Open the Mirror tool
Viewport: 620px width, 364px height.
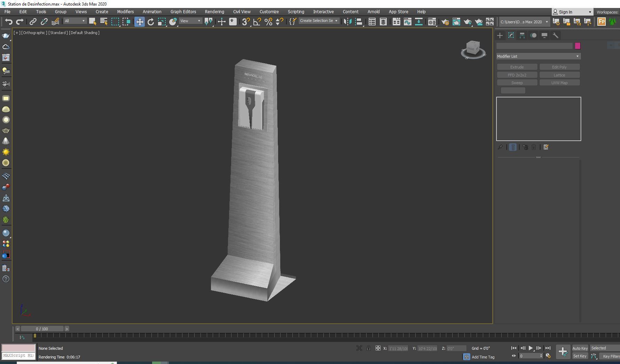click(x=347, y=22)
